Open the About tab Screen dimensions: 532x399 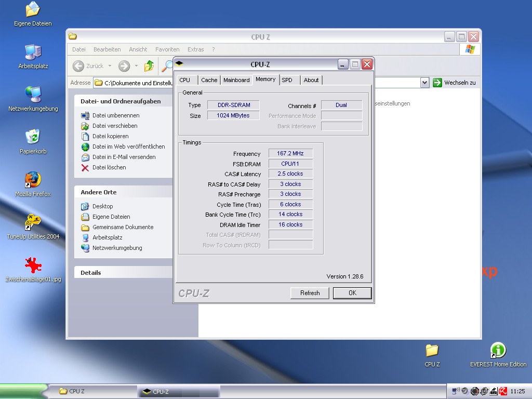311,80
